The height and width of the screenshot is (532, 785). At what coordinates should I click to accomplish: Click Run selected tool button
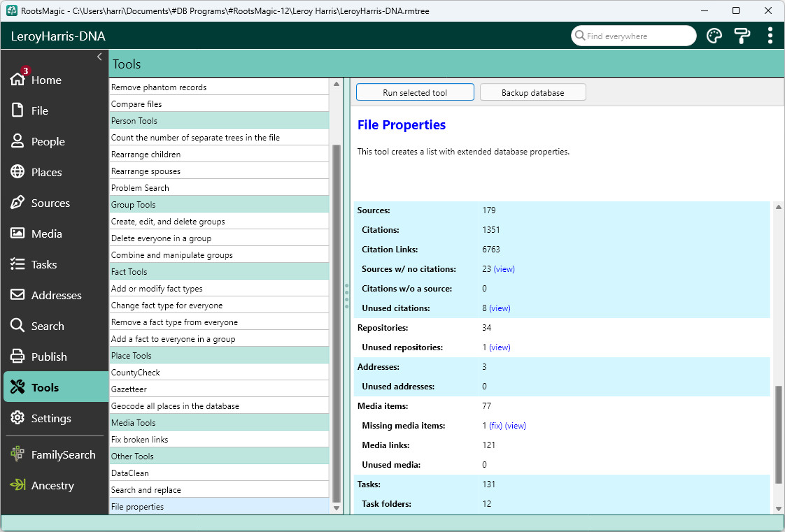(x=415, y=92)
